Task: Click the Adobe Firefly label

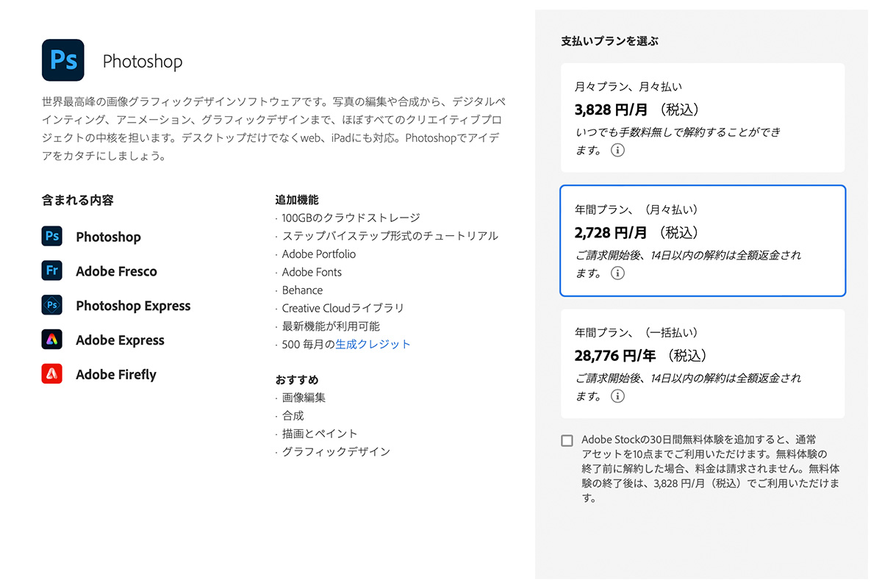Action: tap(116, 375)
